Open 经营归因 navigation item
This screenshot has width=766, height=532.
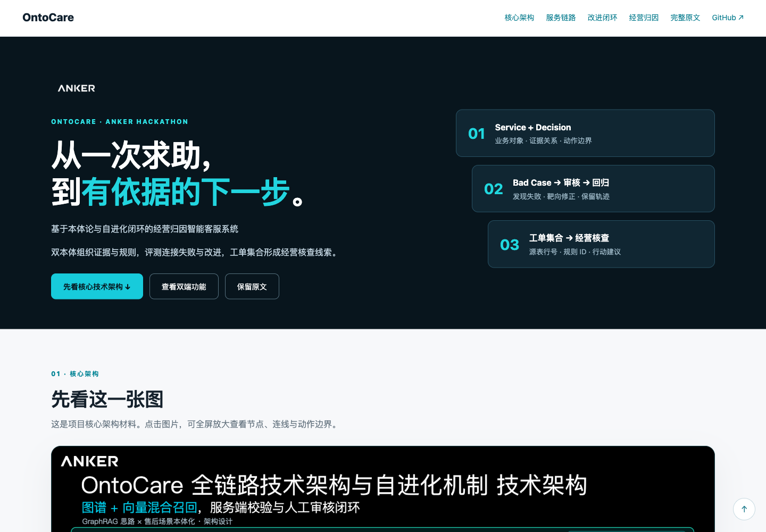[644, 18]
